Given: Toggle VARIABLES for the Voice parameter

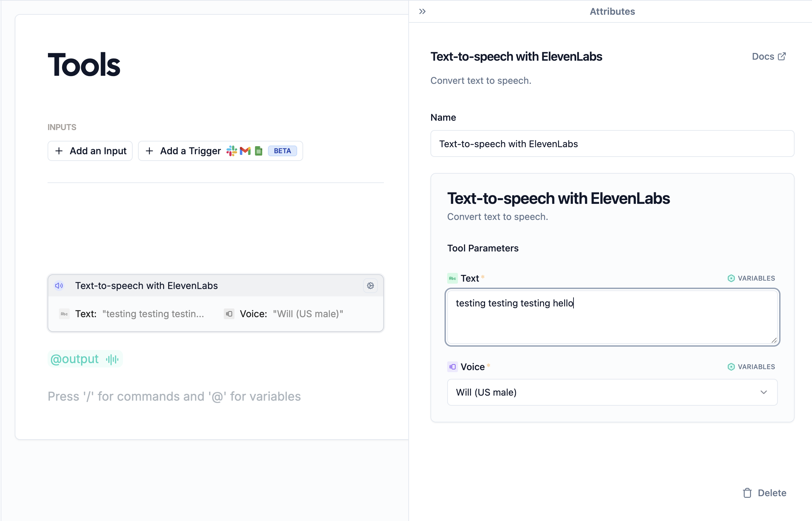Looking at the screenshot, I should coord(751,367).
